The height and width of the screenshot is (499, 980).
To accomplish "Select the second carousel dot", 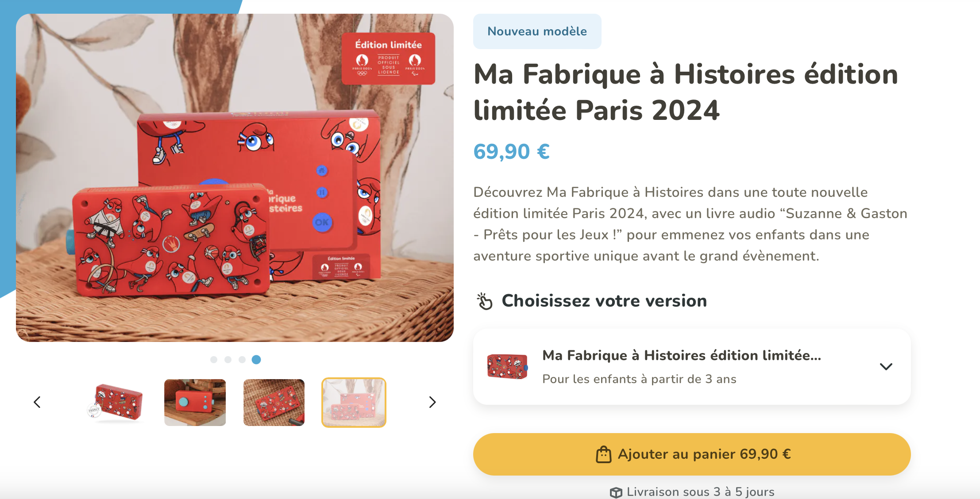I will pos(228,360).
